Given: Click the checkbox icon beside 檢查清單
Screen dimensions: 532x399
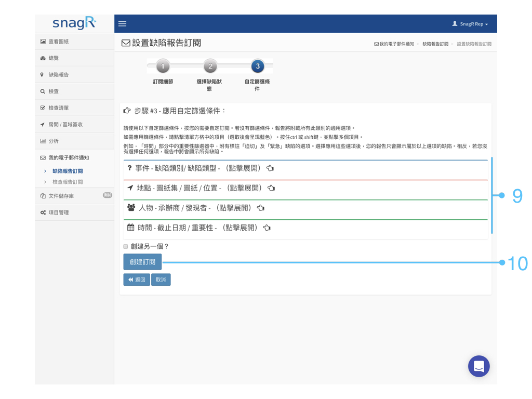Looking at the screenshot, I should pos(43,108).
